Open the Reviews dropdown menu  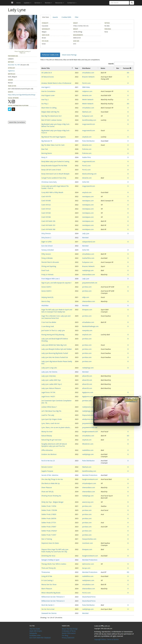48,3
